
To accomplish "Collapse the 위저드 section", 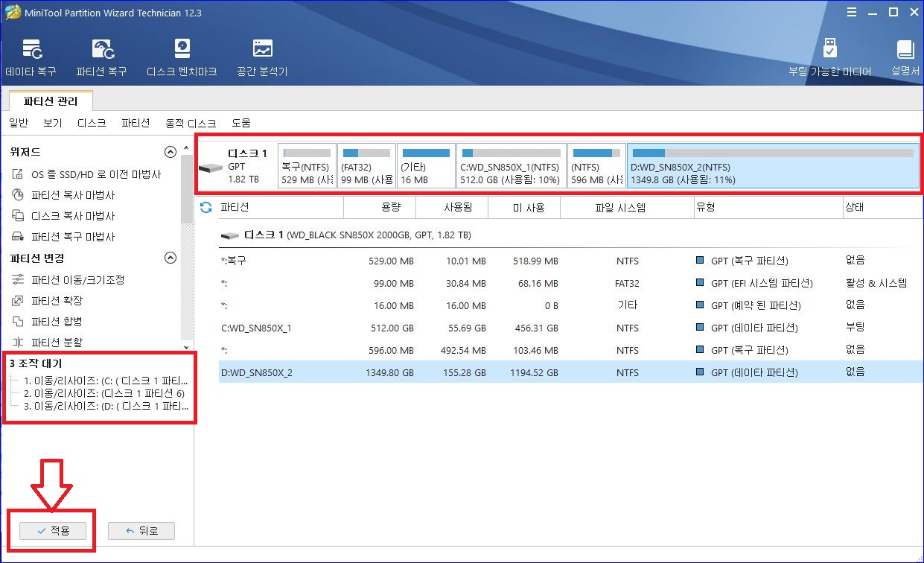I will 171,152.
